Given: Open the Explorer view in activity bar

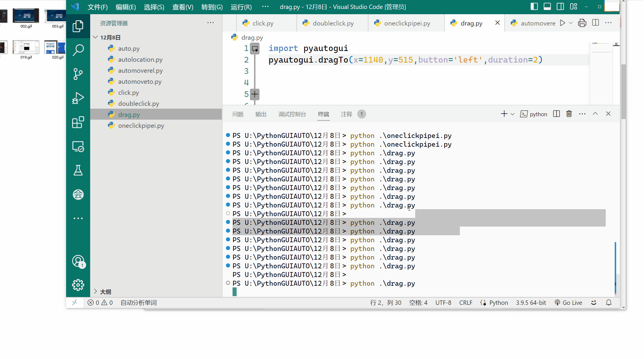Looking at the screenshot, I should (78, 26).
